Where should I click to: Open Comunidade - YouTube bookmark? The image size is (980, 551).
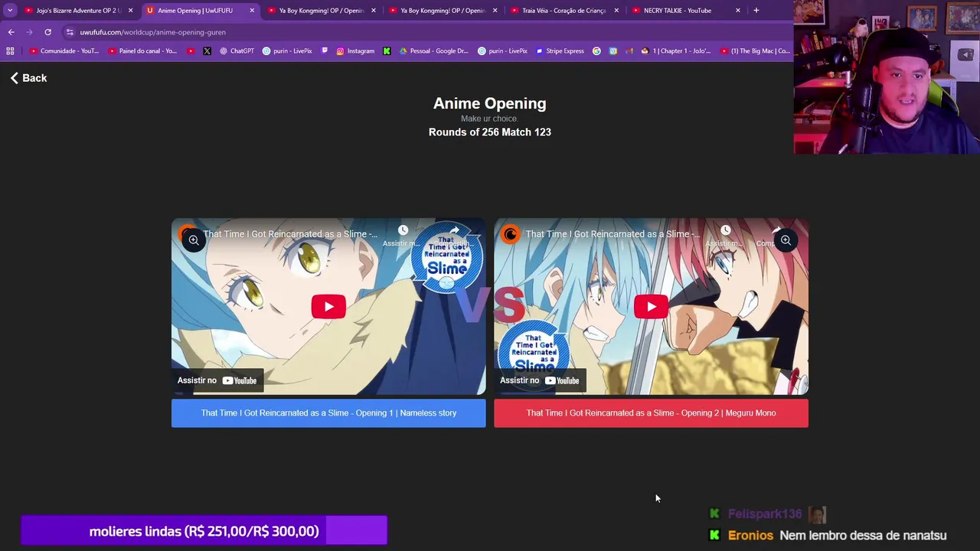64,51
